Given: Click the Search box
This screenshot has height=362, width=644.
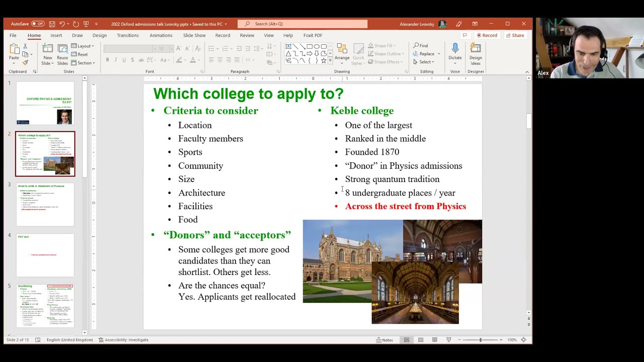Looking at the screenshot, I should (x=302, y=24).
